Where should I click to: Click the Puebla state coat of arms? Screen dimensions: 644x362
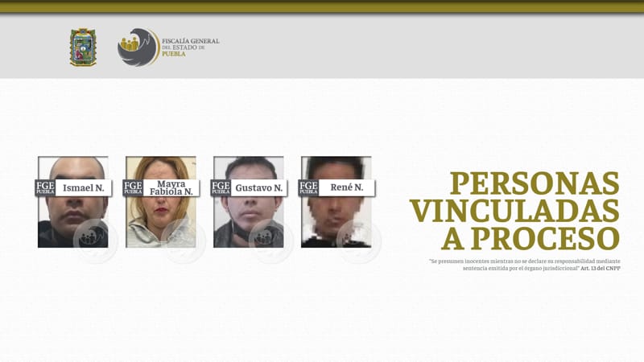tap(83, 47)
